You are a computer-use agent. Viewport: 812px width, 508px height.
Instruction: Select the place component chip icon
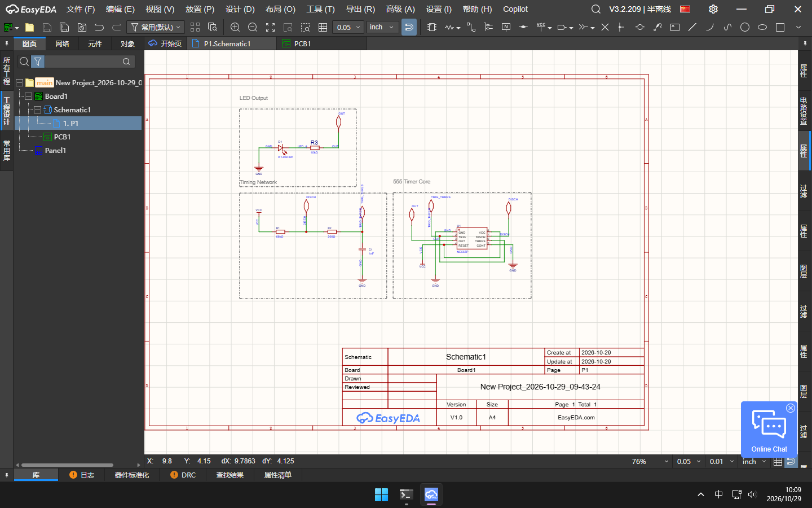432,27
